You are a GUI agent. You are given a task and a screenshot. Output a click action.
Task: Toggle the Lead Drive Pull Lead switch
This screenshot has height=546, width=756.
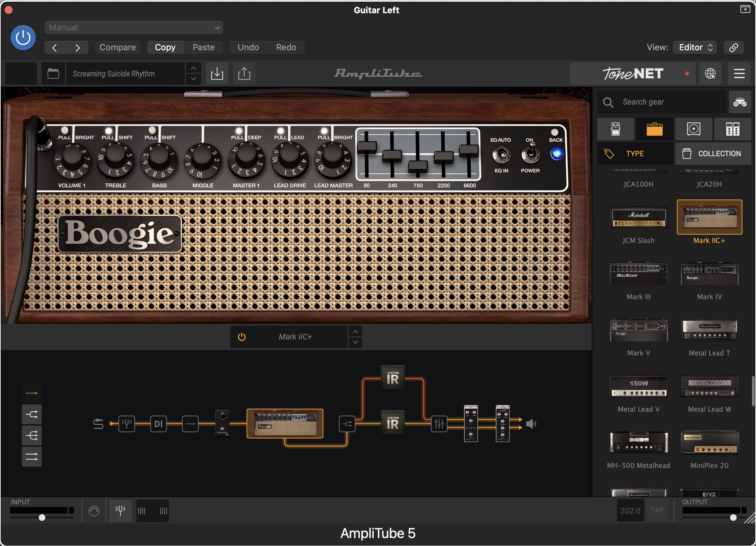(281, 130)
